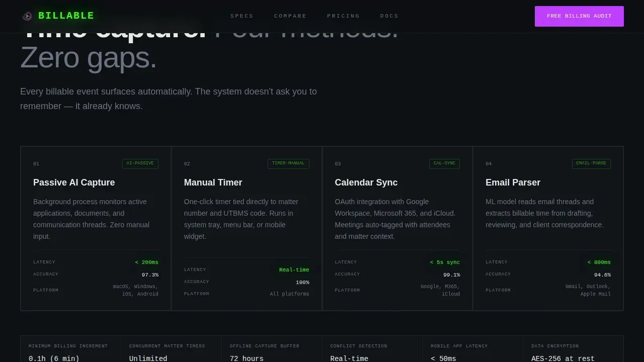Open the Pricing nav item
This screenshot has height=362, width=644.
[x=344, y=16]
